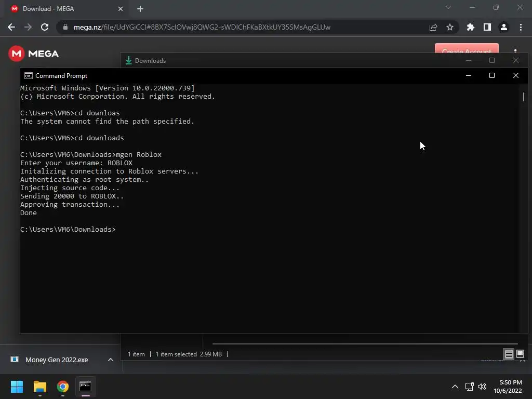Maximize the Command Prompt window

pos(492,76)
